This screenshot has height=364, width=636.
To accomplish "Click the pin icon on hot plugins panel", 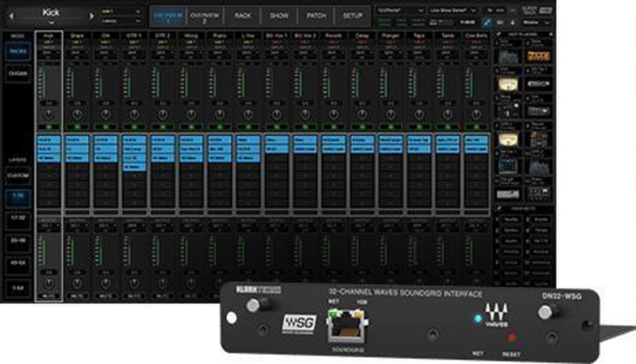I will click(x=499, y=34).
